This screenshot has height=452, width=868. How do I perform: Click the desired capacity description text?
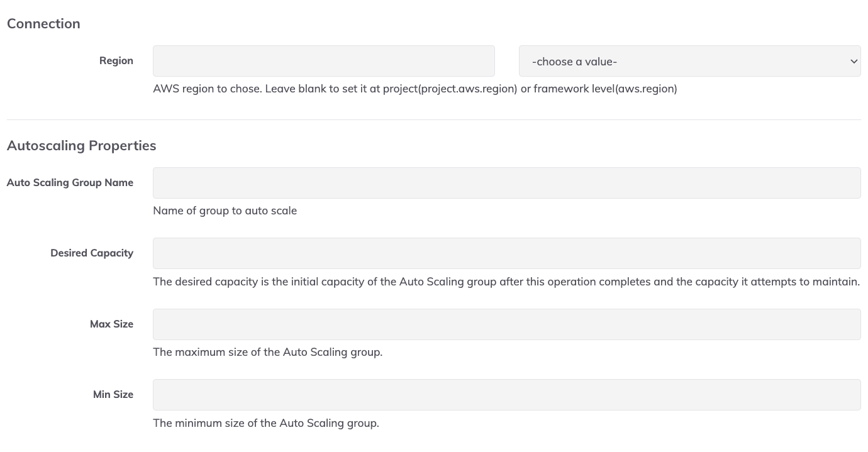click(x=506, y=282)
